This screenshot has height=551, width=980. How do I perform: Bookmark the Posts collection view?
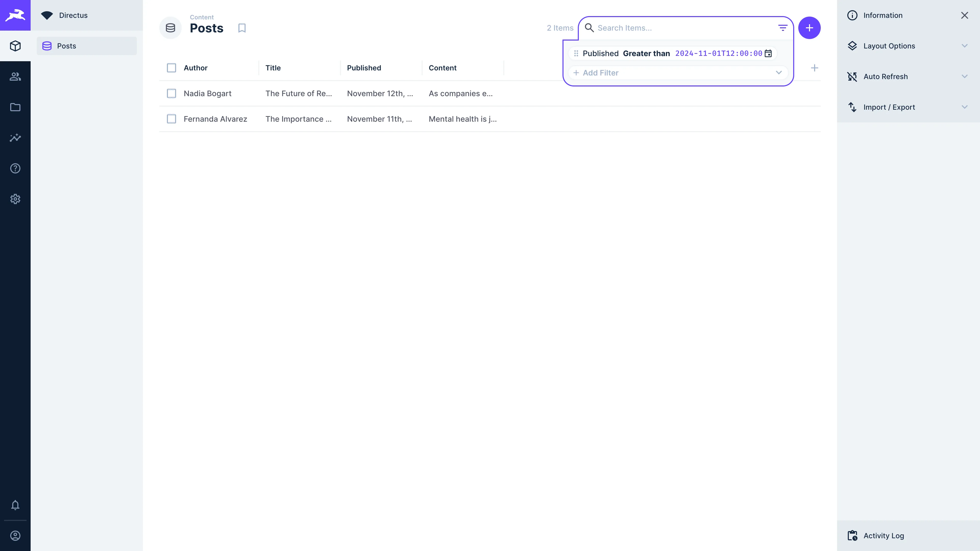pos(242,27)
